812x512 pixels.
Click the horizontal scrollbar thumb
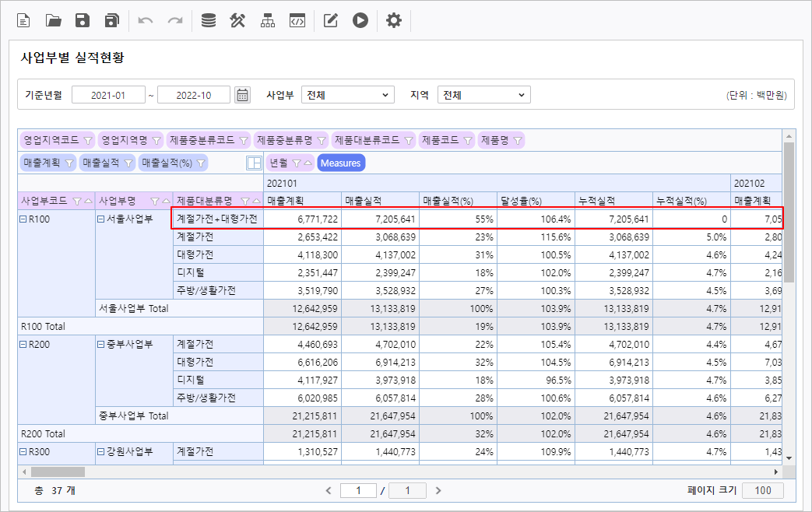point(57,472)
